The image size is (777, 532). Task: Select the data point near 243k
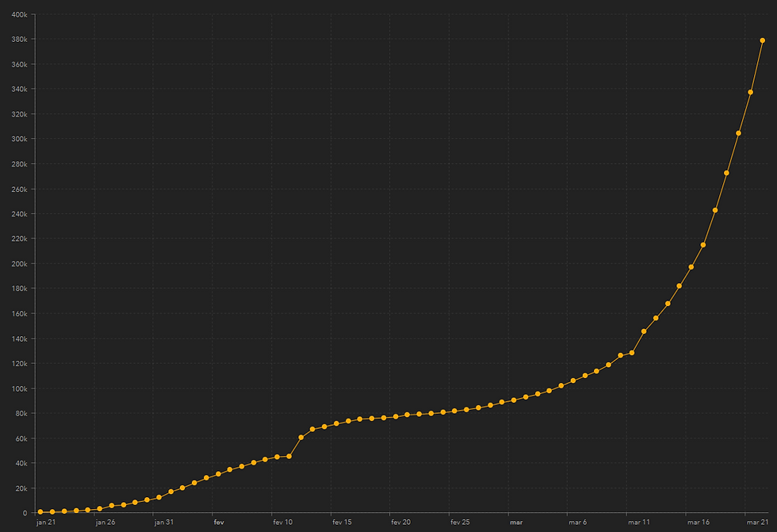click(714, 210)
